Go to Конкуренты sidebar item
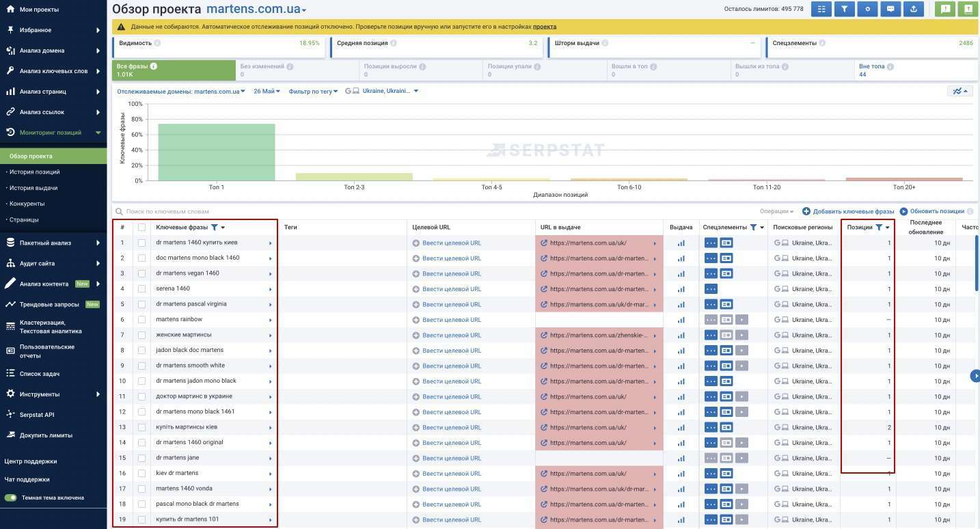Screen dimensions: 980x529 27,204
